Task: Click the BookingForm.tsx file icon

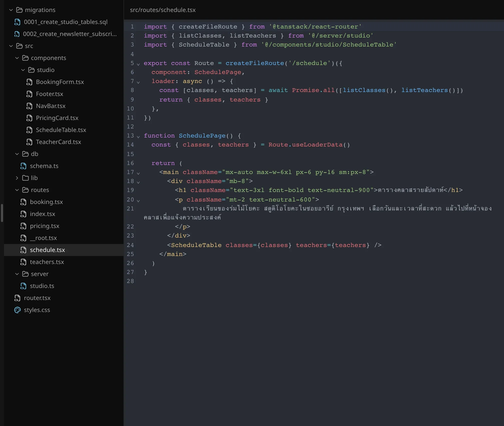Action: pyautogui.click(x=29, y=82)
